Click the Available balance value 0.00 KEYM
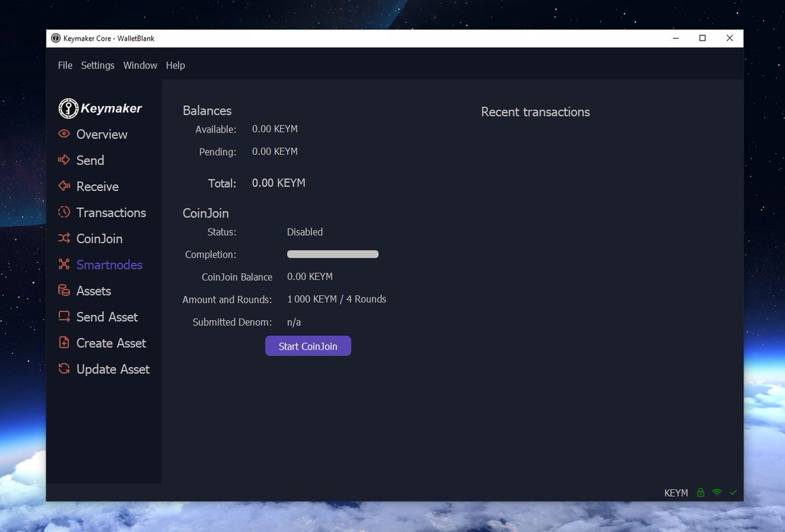The height and width of the screenshot is (532, 785). click(x=275, y=129)
